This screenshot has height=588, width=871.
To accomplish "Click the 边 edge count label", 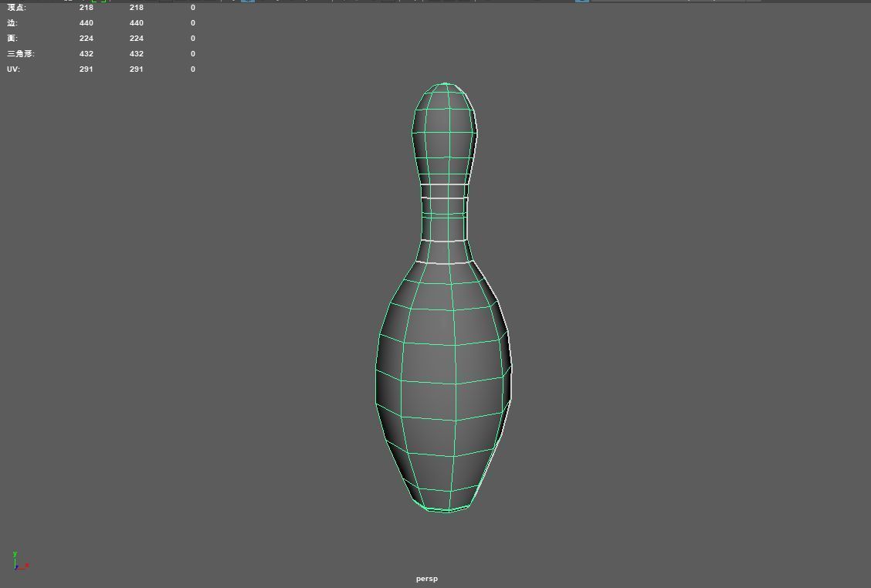I will pos(12,23).
